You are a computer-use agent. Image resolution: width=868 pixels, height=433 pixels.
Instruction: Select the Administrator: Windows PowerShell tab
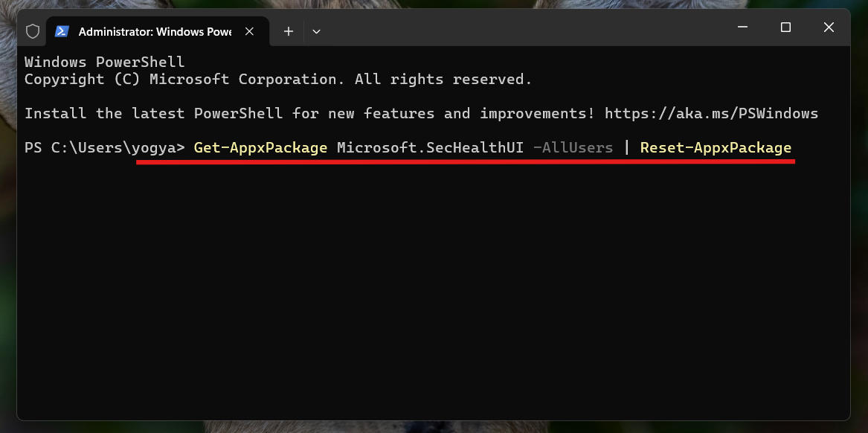[x=156, y=31]
